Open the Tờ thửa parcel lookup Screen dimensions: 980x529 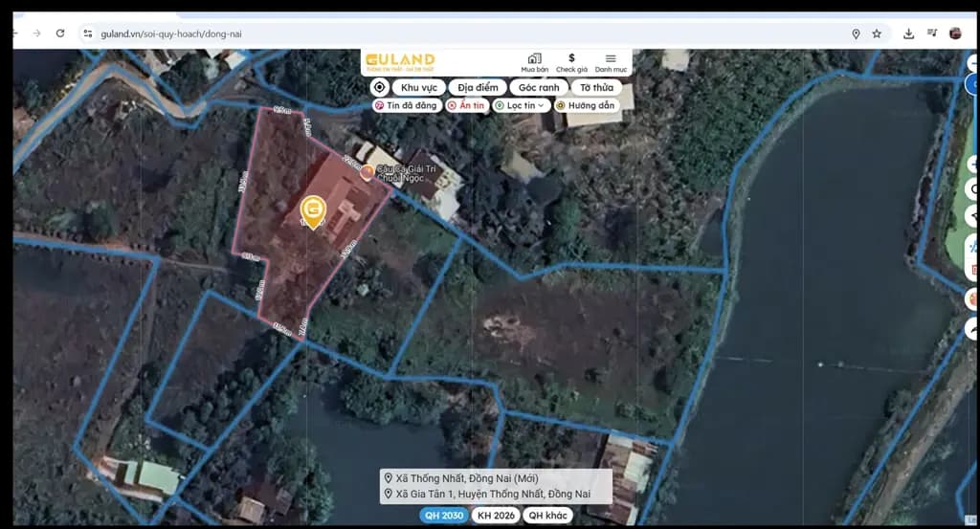coord(596,87)
